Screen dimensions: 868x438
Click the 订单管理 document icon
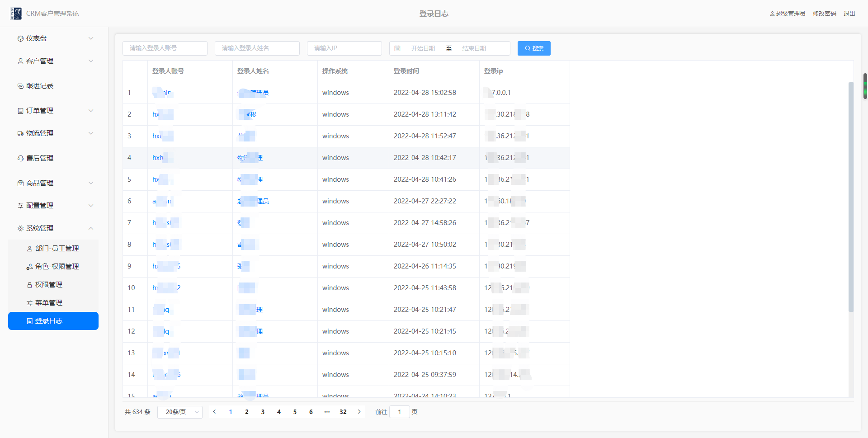(20, 111)
